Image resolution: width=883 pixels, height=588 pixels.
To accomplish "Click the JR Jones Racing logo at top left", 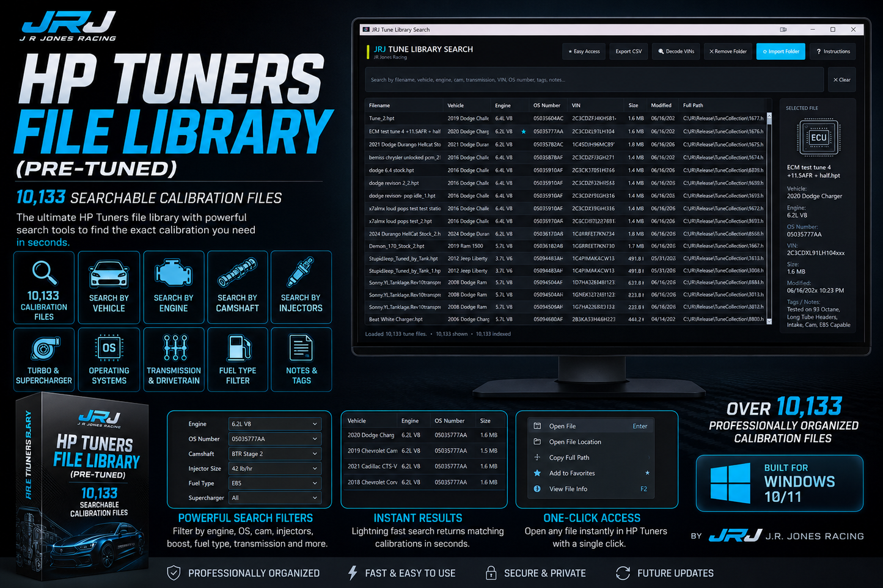I will [68, 26].
